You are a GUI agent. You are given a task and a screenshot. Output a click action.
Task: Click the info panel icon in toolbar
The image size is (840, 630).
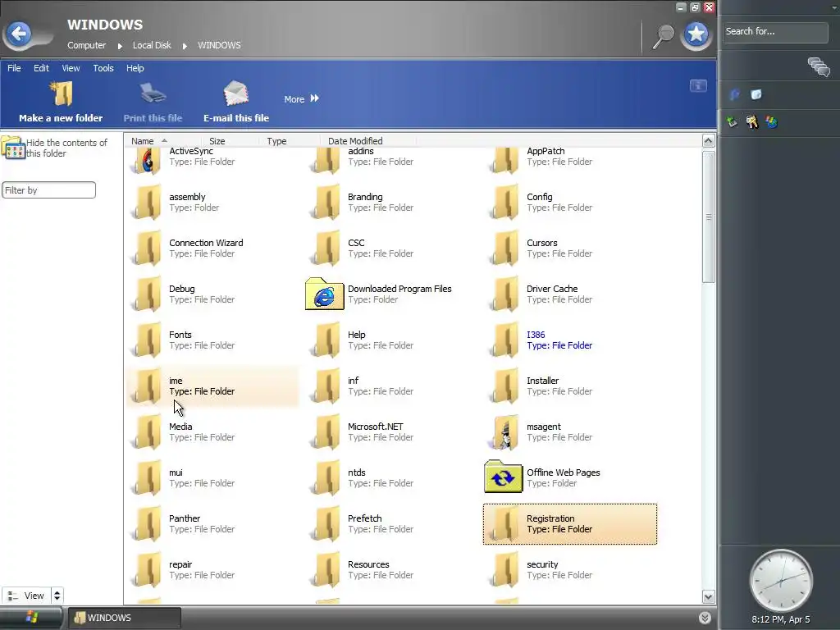(698, 85)
